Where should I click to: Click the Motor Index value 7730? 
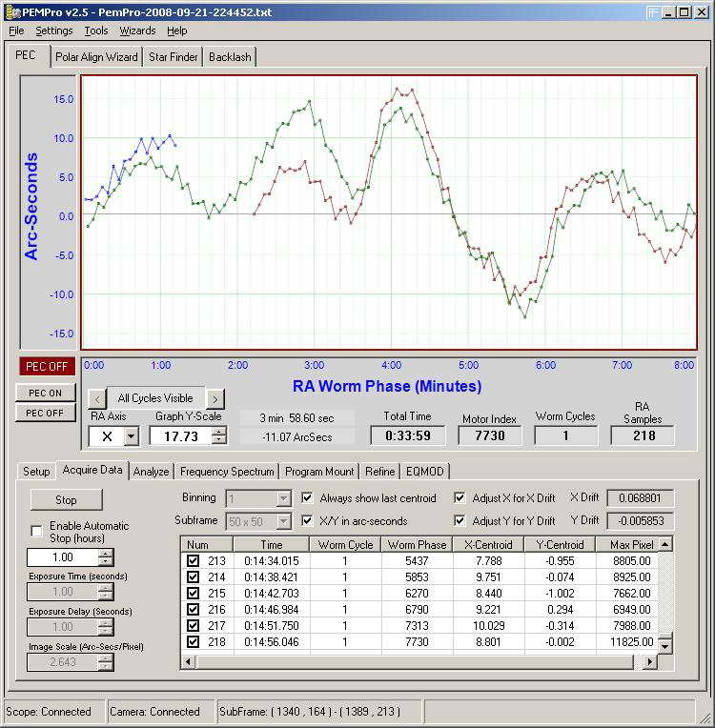pos(490,435)
